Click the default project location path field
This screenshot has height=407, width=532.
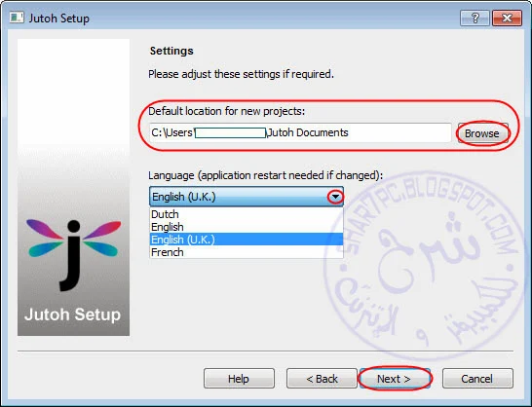tap(301, 132)
